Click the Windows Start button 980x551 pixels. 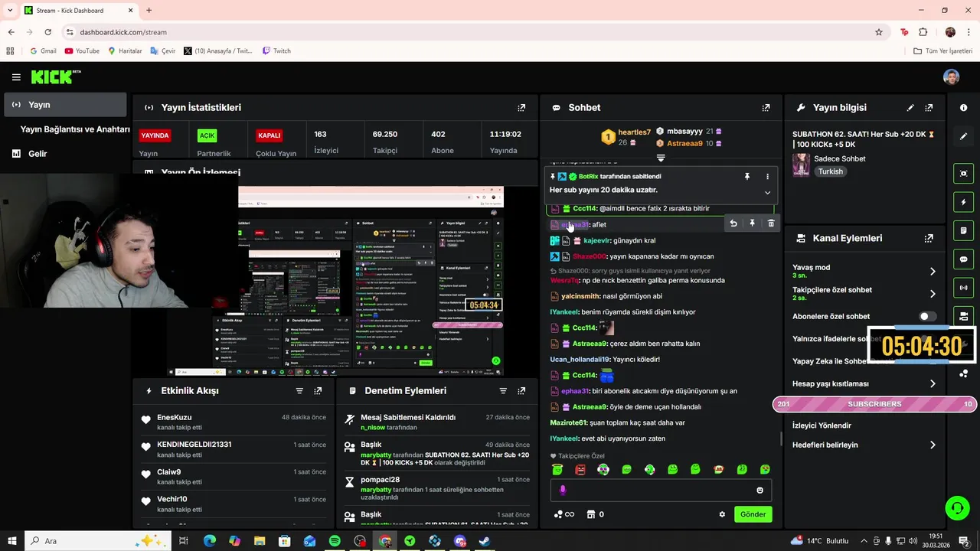[12, 541]
